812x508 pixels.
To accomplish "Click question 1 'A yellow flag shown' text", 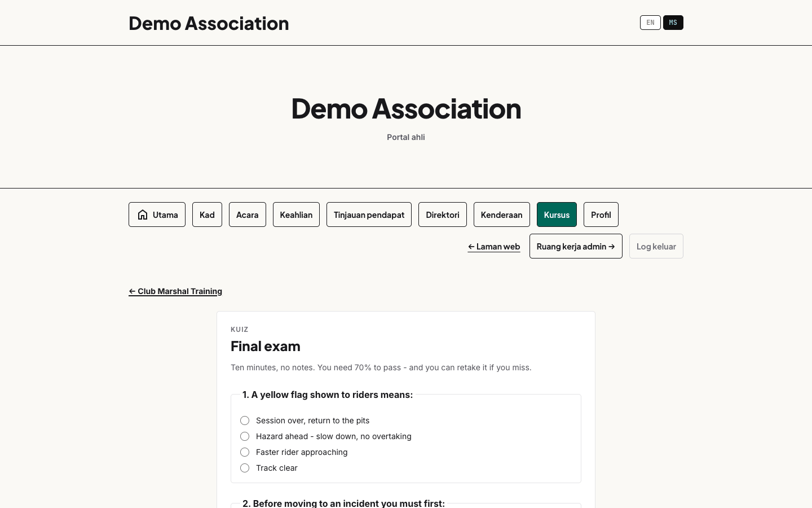I will tap(328, 395).
